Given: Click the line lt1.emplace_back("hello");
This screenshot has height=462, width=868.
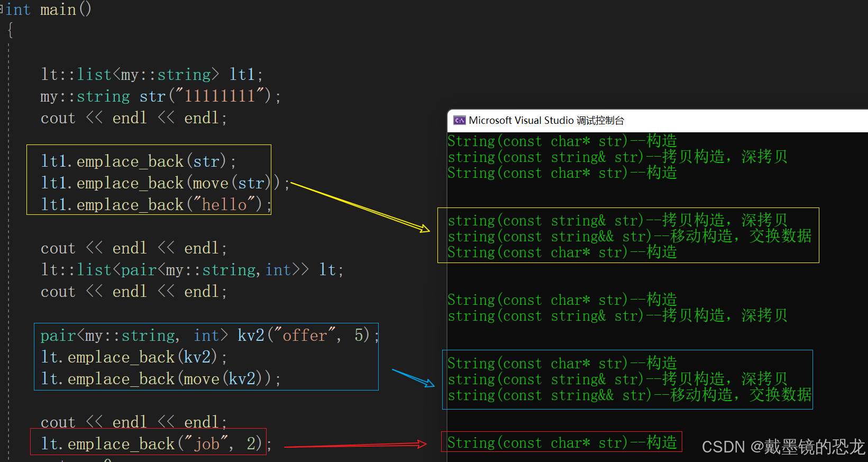Looking at the screenshot, I should pos(156,205).
